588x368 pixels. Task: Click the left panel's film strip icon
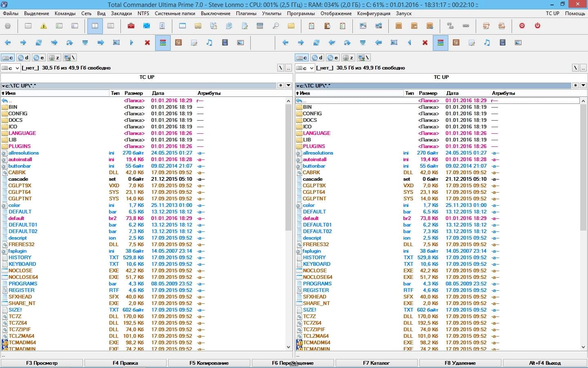[x=225, y=43]
